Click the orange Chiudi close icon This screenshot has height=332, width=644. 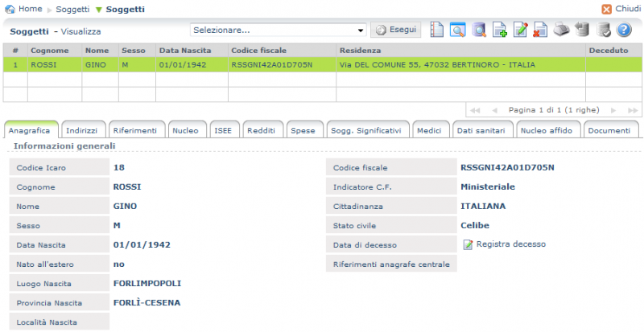click(x=607, y=9)
